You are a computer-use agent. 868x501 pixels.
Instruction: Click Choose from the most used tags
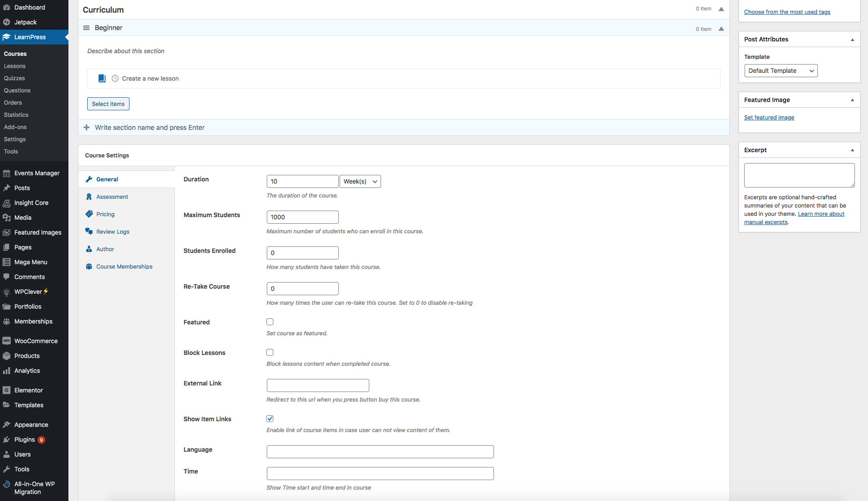tap(787, 12)
